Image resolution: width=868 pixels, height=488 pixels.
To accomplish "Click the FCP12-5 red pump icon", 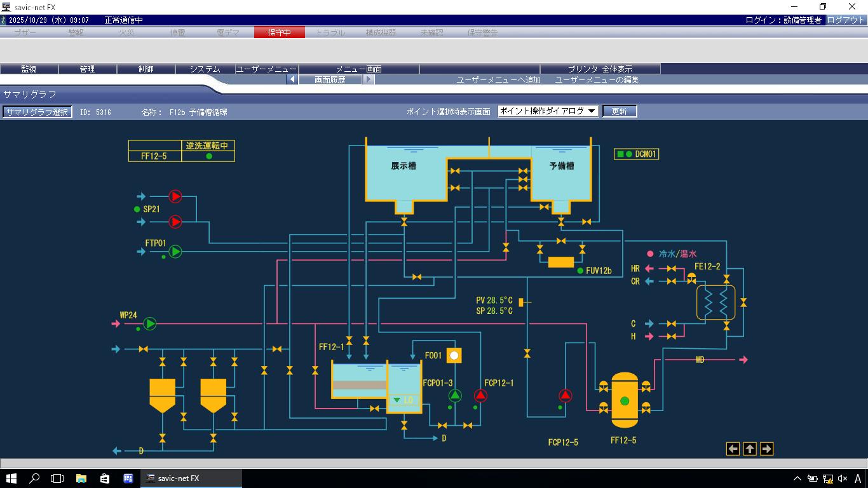I will point(565,396).
